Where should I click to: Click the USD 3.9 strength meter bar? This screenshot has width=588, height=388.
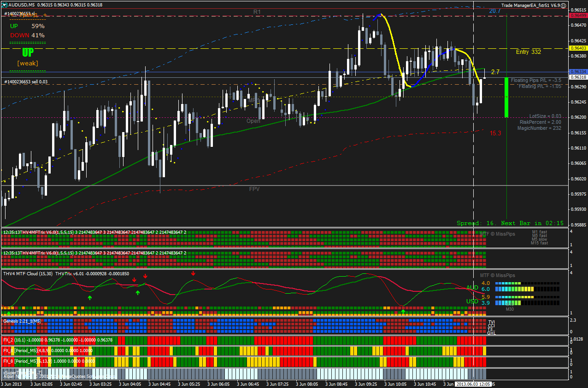pyautogui.click(x=527, y=303)
